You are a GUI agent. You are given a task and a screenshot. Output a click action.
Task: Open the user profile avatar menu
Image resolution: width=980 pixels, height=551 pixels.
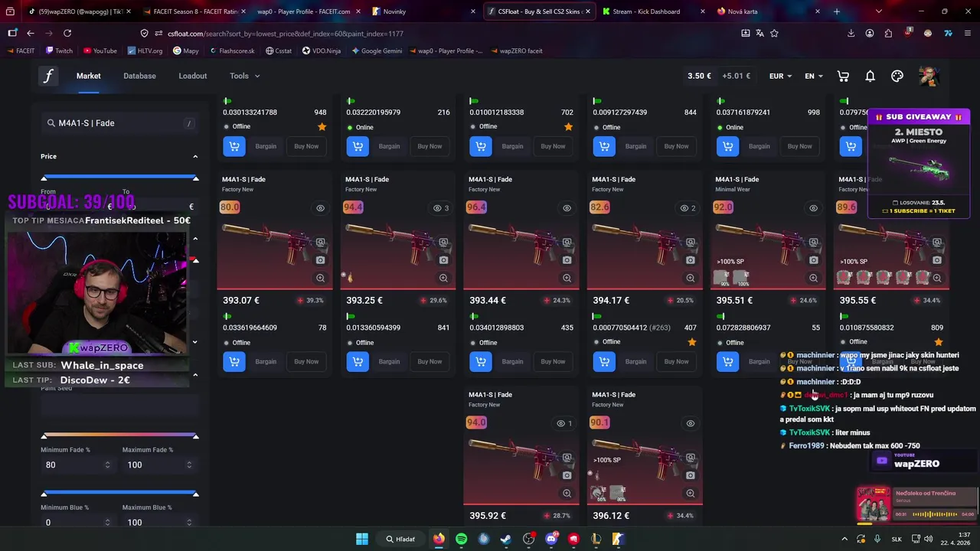tap(928, 76)
